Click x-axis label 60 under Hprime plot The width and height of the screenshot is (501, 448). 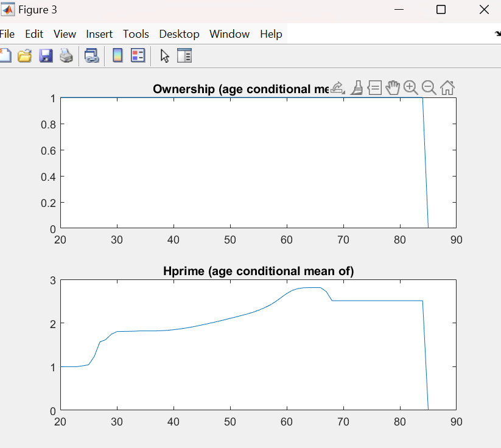pyautogui.click(x=287, y=421)
